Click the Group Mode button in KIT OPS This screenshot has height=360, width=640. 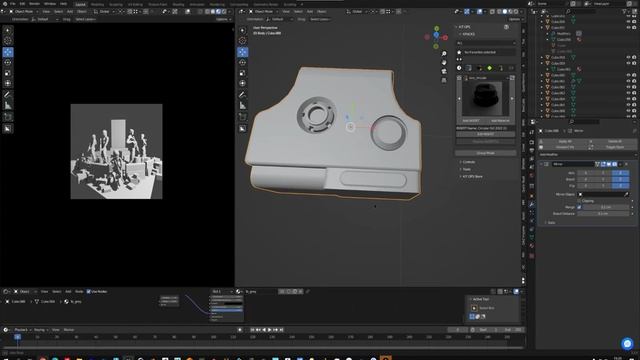(486, 153)
